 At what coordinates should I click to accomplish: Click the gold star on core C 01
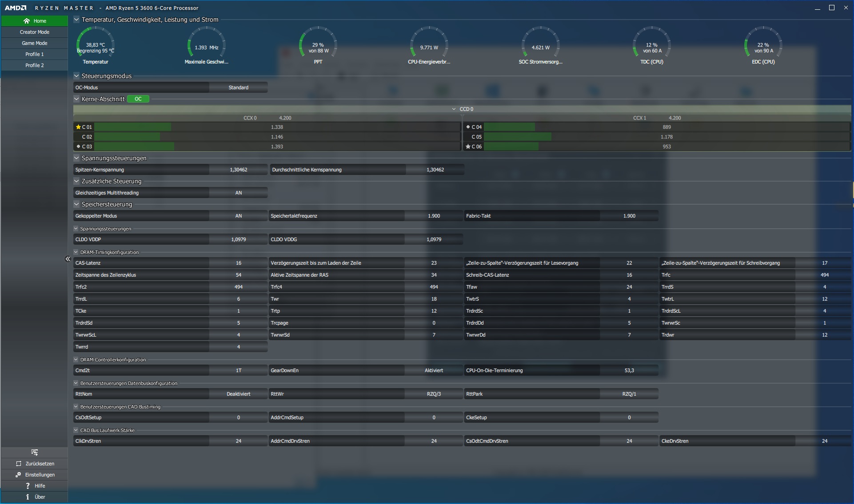(79, 127)
